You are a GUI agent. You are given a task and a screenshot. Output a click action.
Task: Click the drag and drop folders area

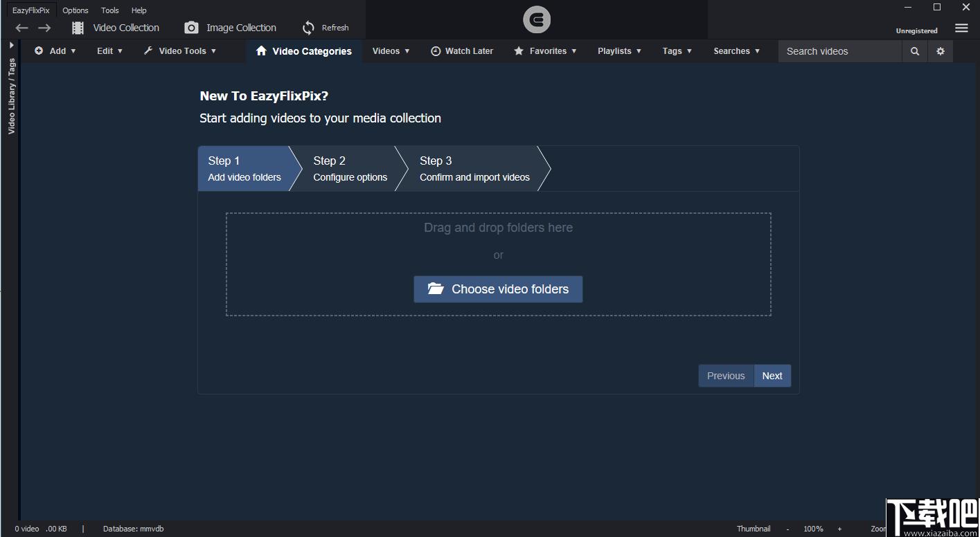[498, 264]
